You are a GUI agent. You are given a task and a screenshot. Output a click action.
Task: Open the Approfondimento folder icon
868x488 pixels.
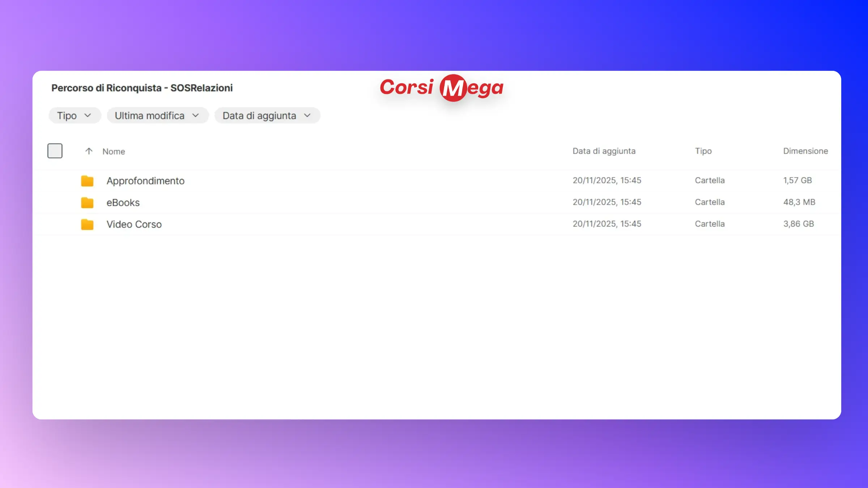(87, 181)
